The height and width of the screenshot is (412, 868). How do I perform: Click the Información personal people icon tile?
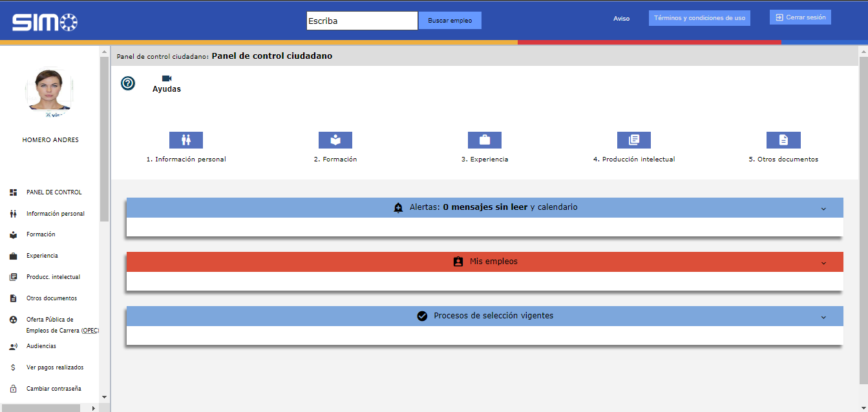click(x=186, y=140)
